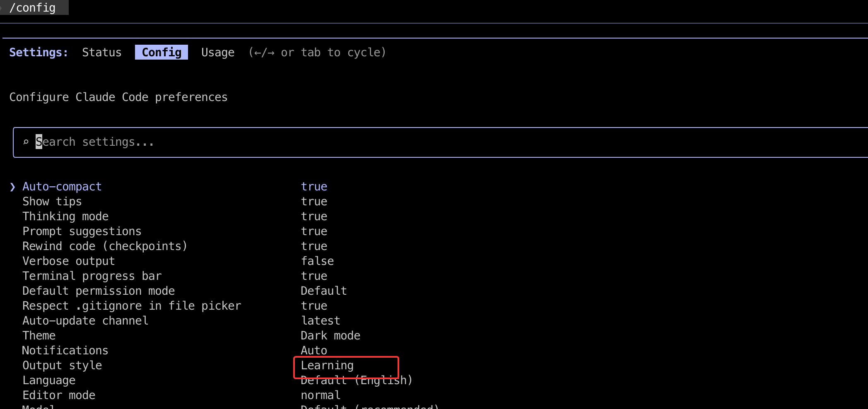Image resolution: width=868 pixels, height=409 pixels.
Task: Open Auto-update channel latest value
Action: point(321,321)
